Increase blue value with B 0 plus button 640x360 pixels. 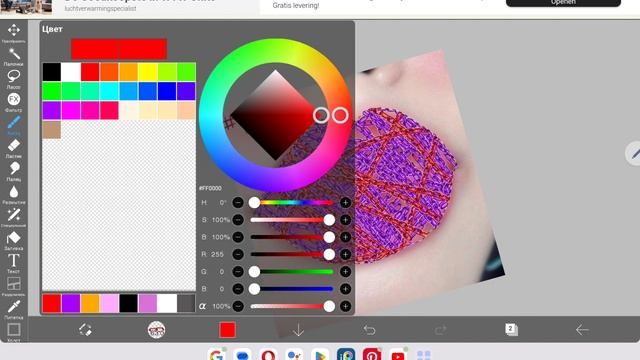tap(345, 289)
